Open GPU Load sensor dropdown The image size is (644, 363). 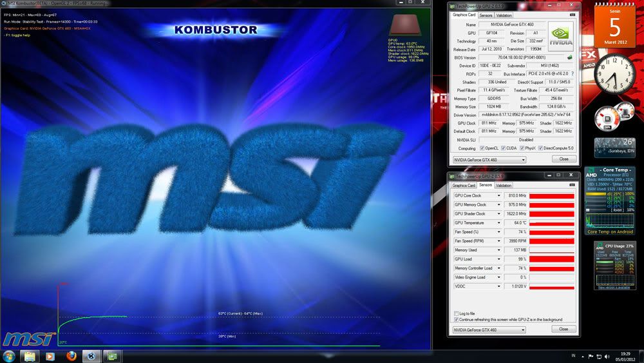click(x=498, y=259)
